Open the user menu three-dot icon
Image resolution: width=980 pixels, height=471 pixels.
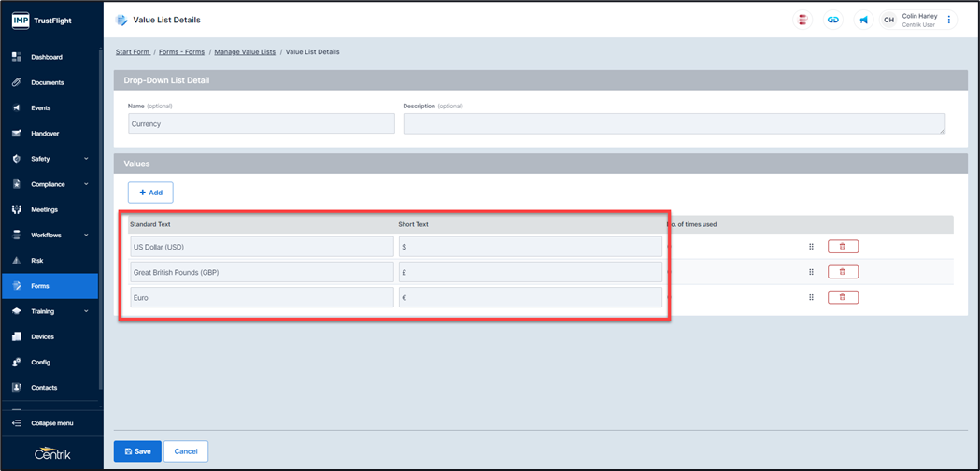(949, 20)
